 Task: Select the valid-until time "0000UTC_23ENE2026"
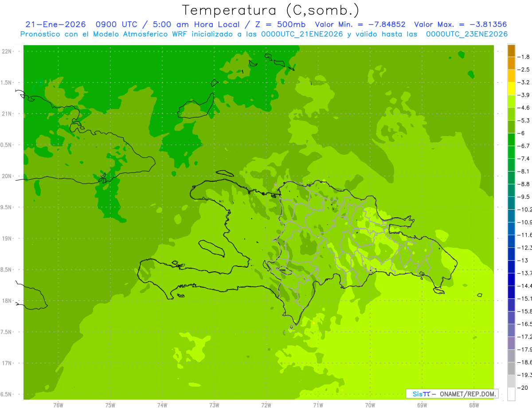tap(466, 34)
